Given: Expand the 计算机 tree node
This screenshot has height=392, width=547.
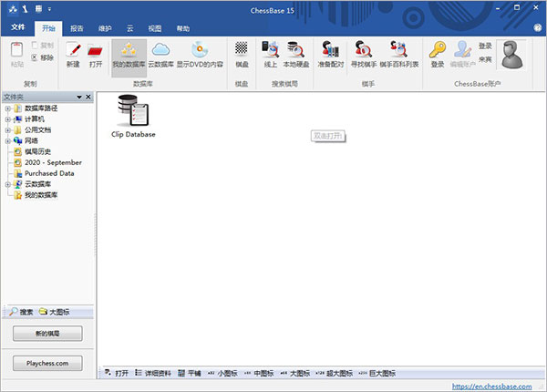Looking at the screenshot, I should click(x=7, y=119).
